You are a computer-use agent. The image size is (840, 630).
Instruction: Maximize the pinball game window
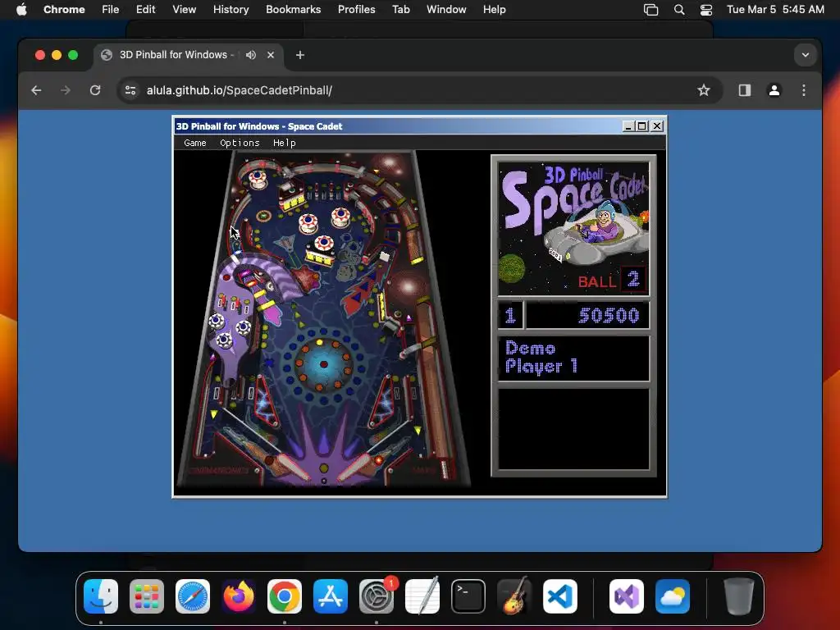[642, 126]
